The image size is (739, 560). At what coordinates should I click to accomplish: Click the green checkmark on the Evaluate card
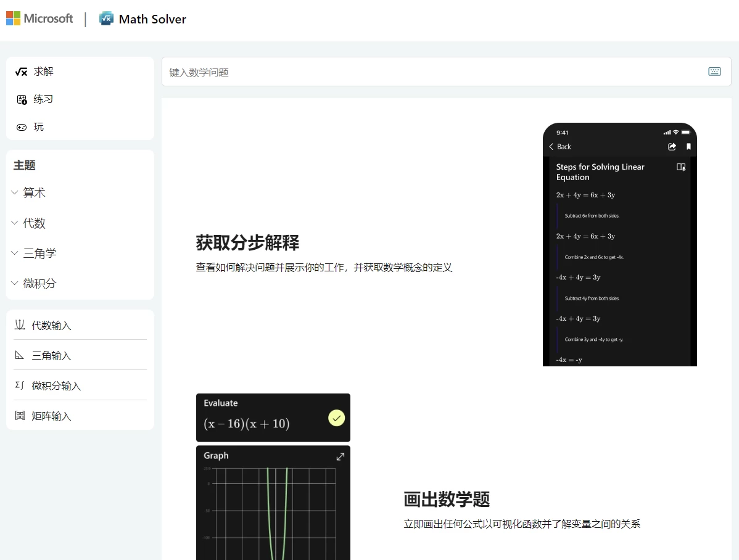(336, 418)
